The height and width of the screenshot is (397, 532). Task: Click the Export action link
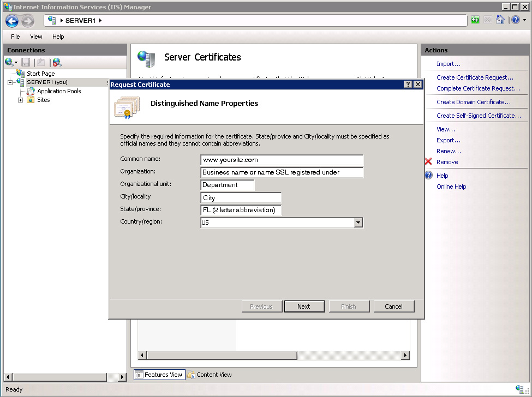pyautogui.click(x=448, y=140)
